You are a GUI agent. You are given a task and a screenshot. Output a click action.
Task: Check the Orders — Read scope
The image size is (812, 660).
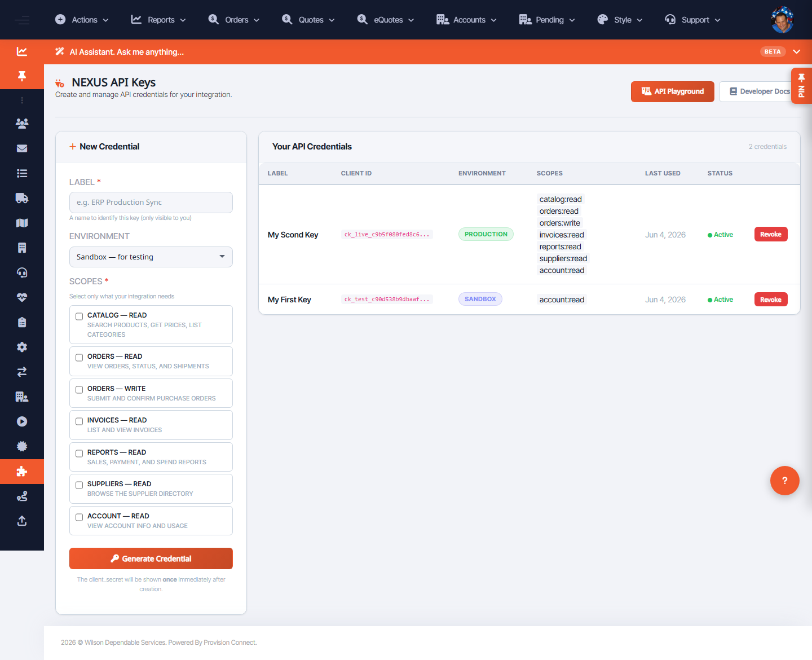[80, 358]
